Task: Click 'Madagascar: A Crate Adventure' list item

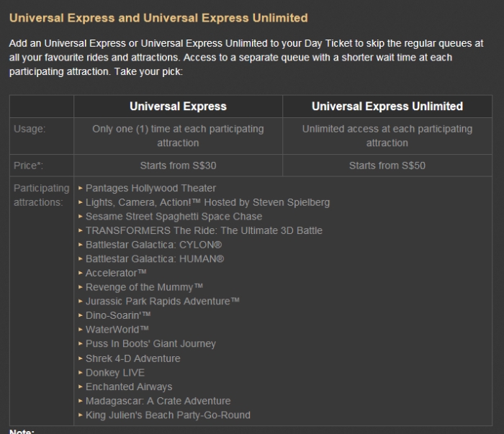Action: (158, 401)
